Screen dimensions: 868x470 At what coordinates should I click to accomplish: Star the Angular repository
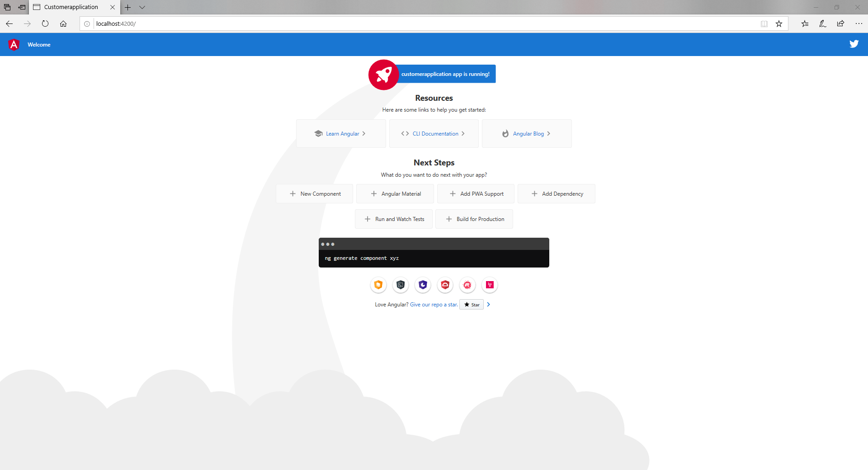[471, 304]
